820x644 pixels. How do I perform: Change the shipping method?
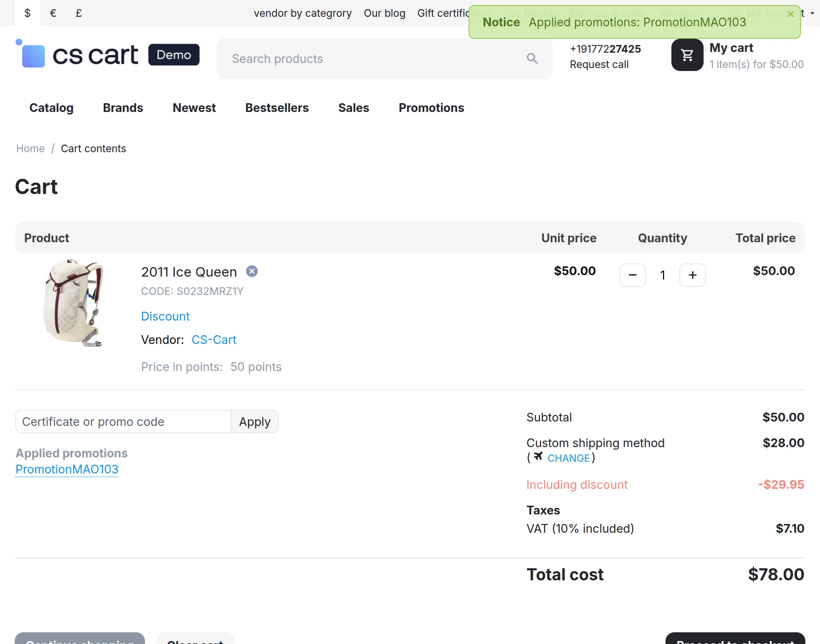tap(569, 458)
